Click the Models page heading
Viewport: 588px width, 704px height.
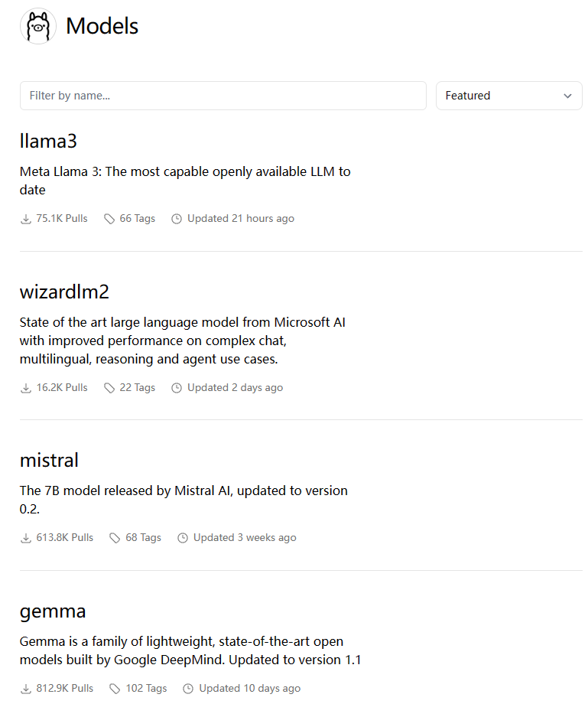click(102, 26)
